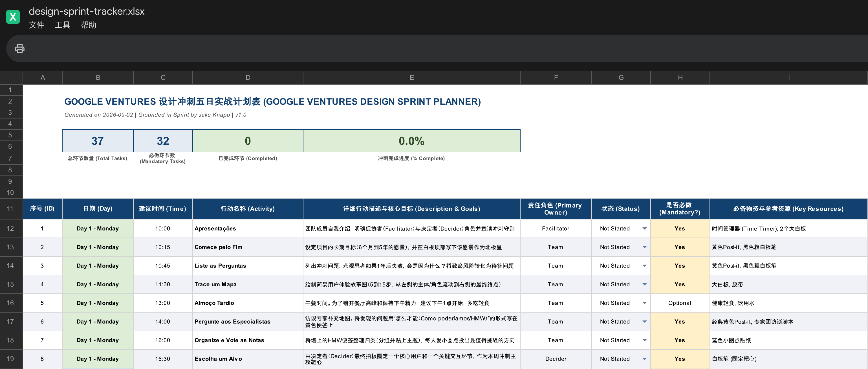Image resolution: width=868 pixels, height=369 pixels.
Task: Select column B header
Action: point(98,78)
